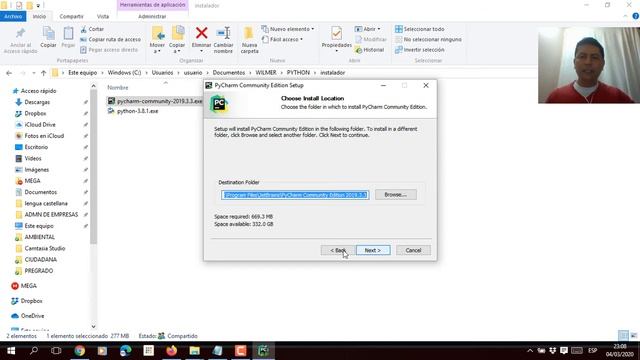The image size is (640, 360).
Task: Launch Firefox from the taskbar
Action: pyautogui.click(x=171, y=351)
